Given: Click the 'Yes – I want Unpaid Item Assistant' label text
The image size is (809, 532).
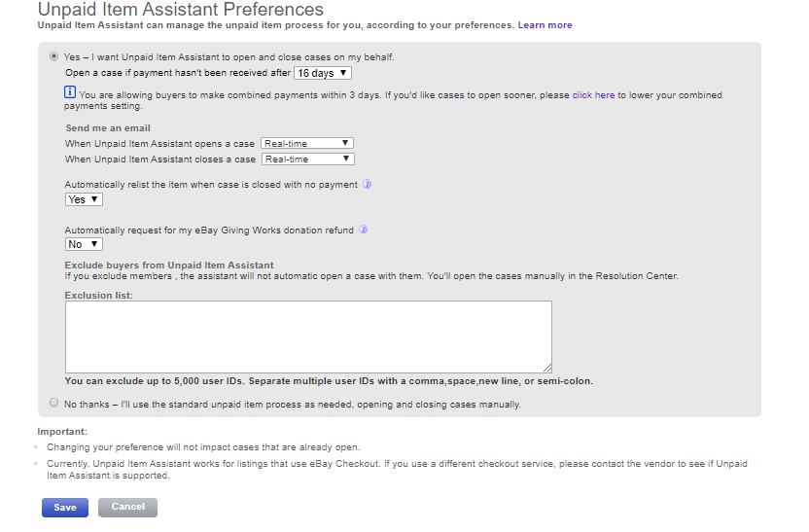Looking at the screenshot, I should point(229,57).
